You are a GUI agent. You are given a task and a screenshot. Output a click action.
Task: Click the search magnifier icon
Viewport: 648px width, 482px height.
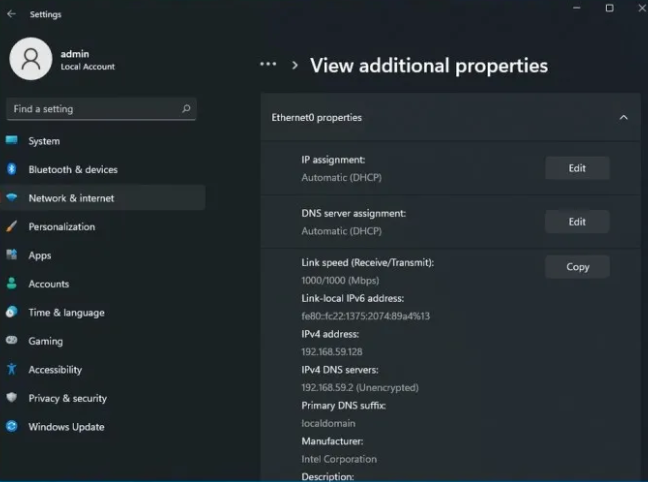186,109
